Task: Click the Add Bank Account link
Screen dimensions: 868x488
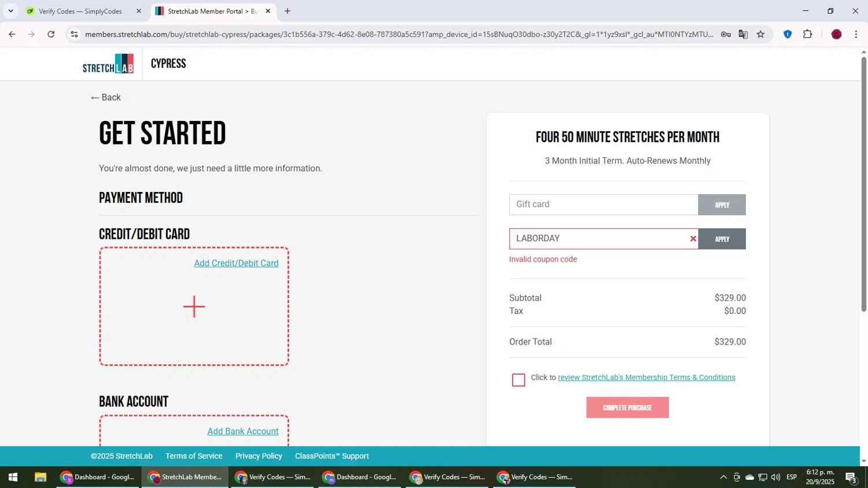Action: coord(243,431)
